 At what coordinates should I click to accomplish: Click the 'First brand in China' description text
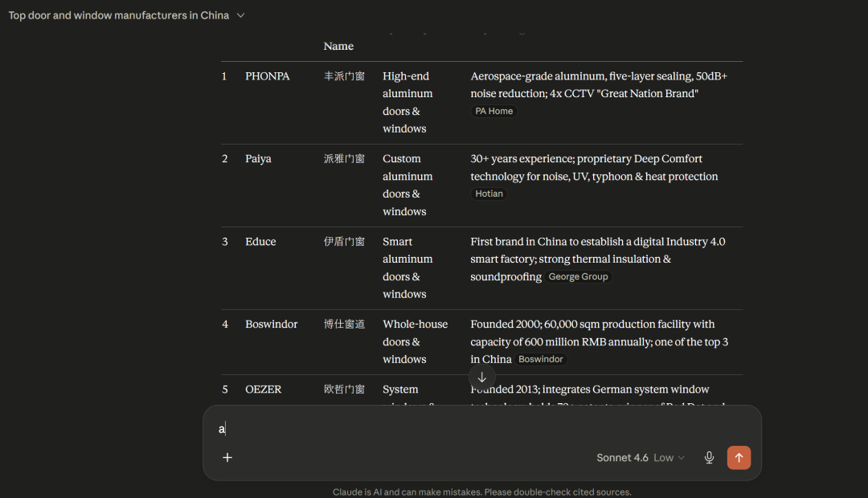[x=598, y=259]
